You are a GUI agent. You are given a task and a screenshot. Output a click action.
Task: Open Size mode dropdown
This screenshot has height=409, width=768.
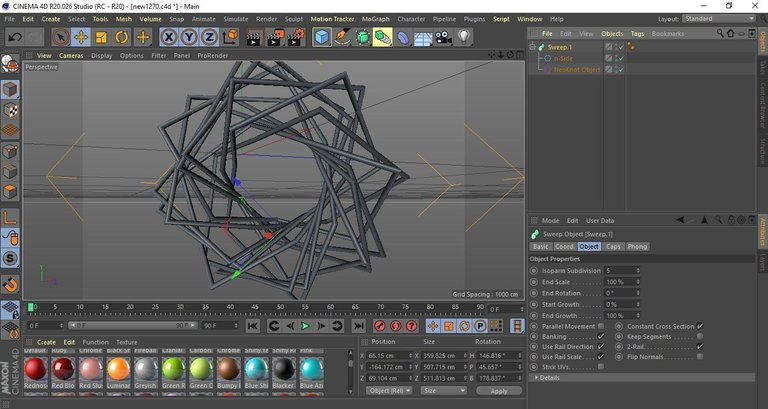tap(443, 390)
